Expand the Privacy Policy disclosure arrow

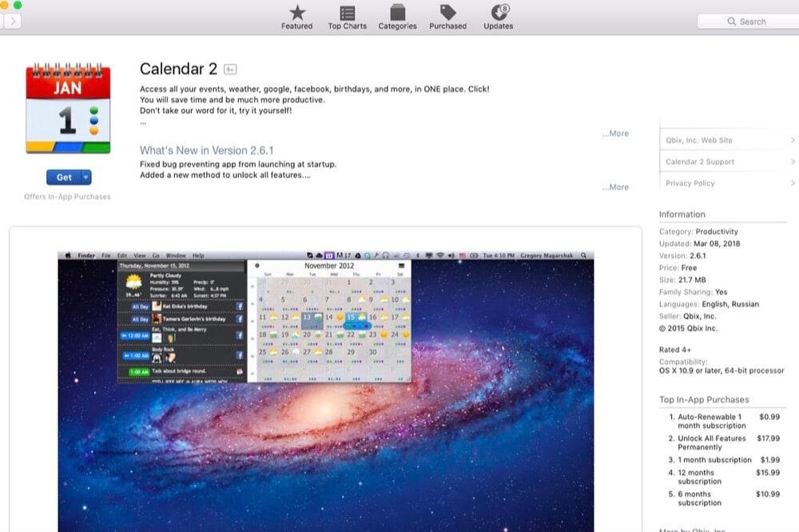[793, 183]
